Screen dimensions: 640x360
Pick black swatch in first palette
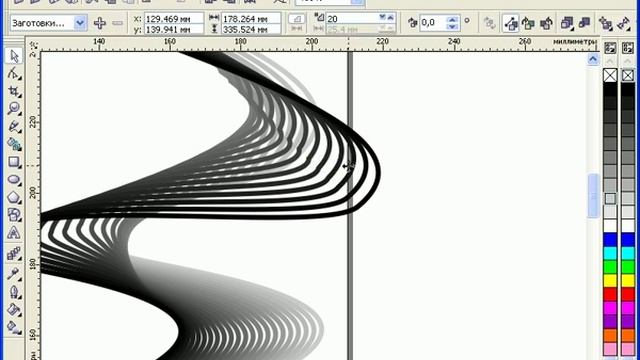coord(610,89)
